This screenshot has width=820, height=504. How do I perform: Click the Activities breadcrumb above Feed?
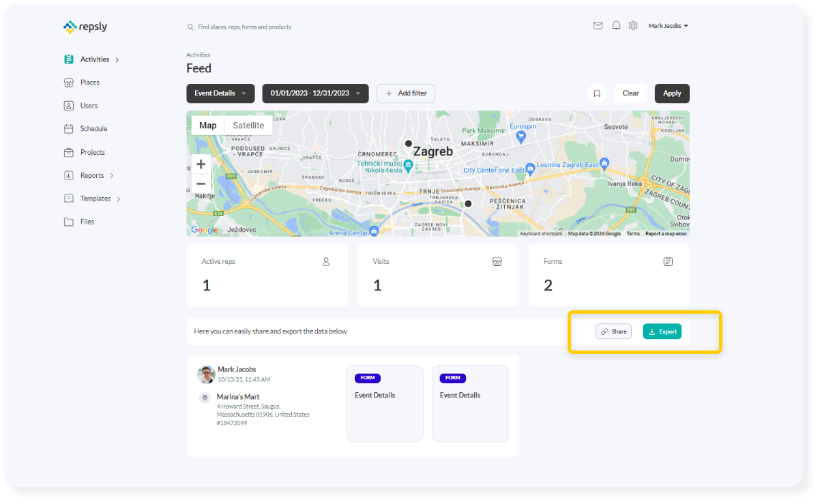pos(199,55)
